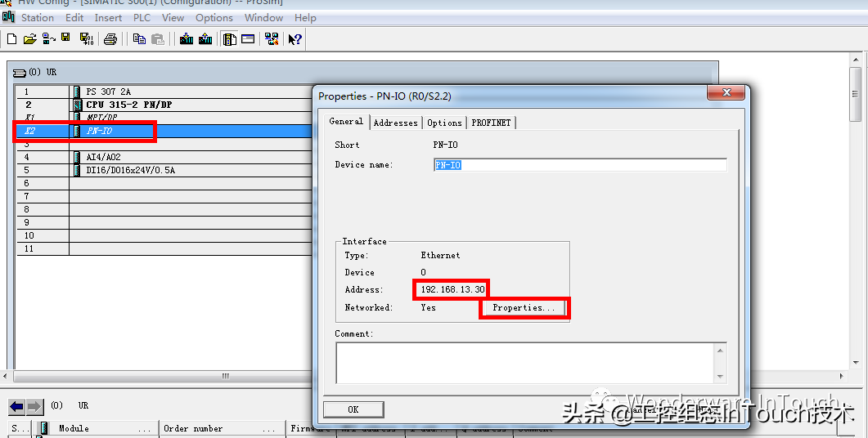Select the CPU 315-2 PN/DP rack row
The width and height of the screenshot is (868, 438).
(128, 105)
